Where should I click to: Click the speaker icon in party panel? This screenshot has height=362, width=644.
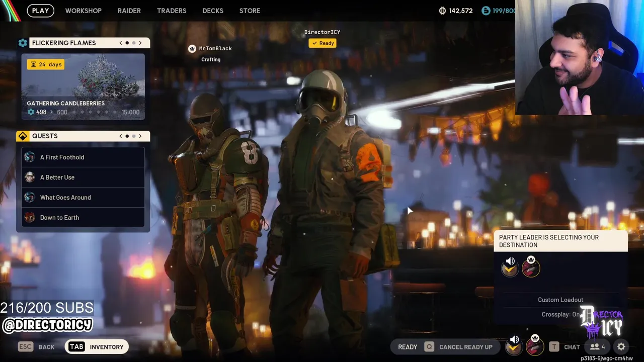[x=510, y=261]
